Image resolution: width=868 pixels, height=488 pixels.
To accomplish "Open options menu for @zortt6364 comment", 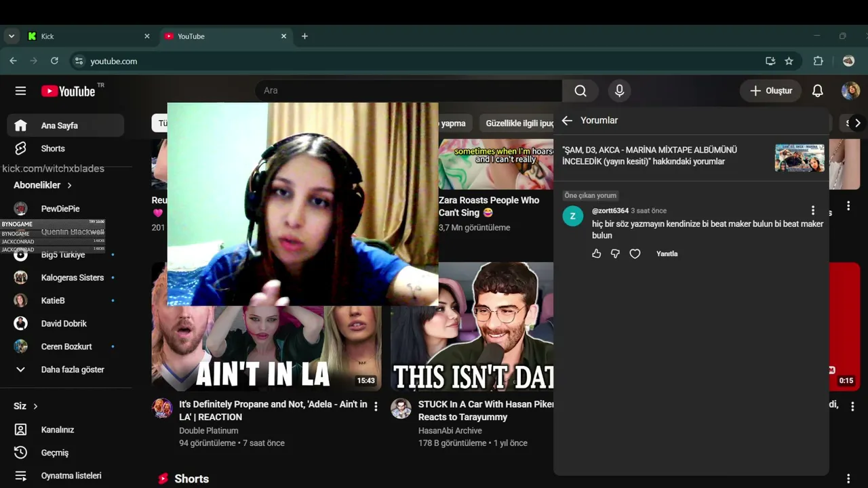I will 812,211.
